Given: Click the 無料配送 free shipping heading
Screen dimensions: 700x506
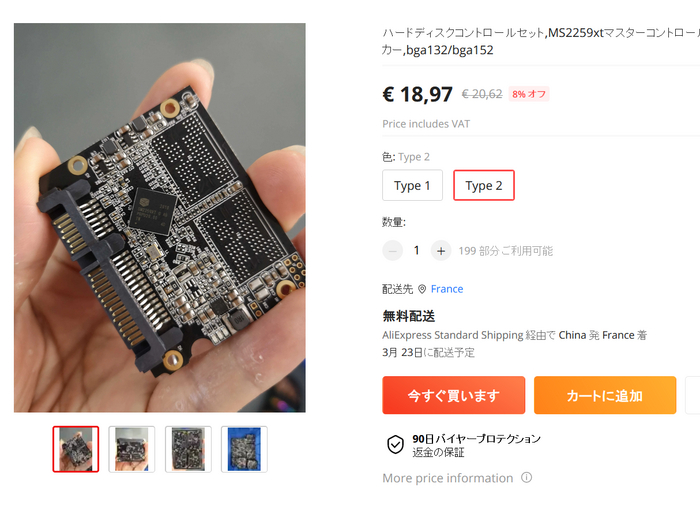Looking at the screenshot, I should 408,316.
